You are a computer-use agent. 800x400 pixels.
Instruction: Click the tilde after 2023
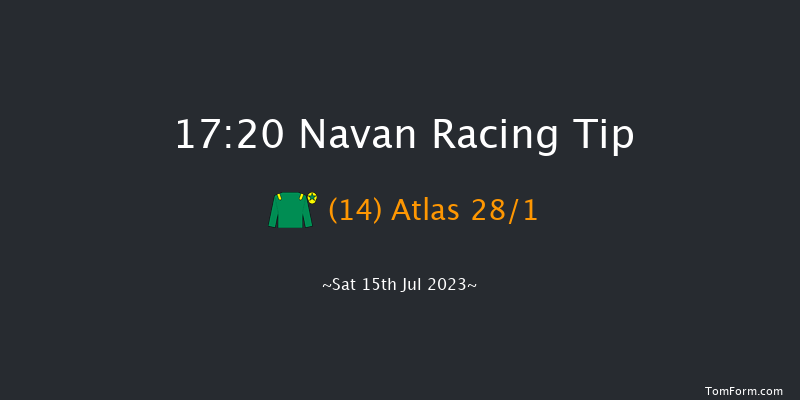(472, 285)
